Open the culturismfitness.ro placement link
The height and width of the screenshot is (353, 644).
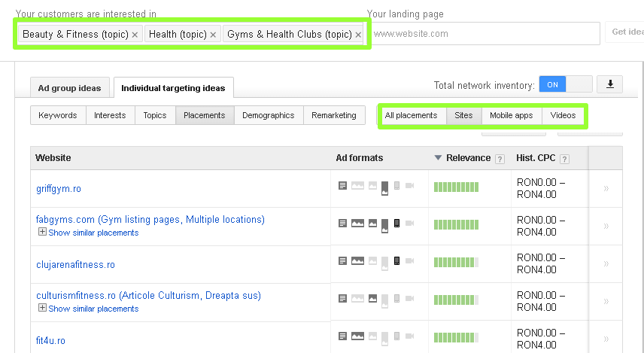[x=148, y=296]
